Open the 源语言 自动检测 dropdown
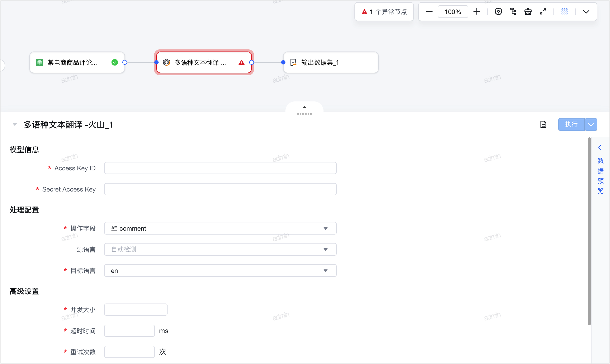610x364 pixels. (220, 249)
